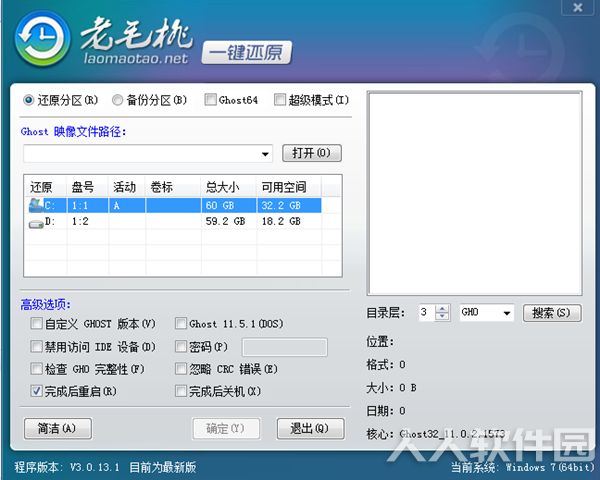Decrease the 目录层 depth value
The height and width of the screenshot is (480, 600).
point(442,317)
